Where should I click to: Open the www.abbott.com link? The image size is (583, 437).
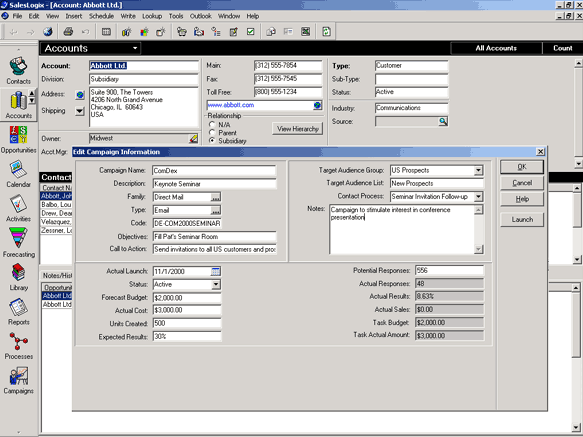231,105
